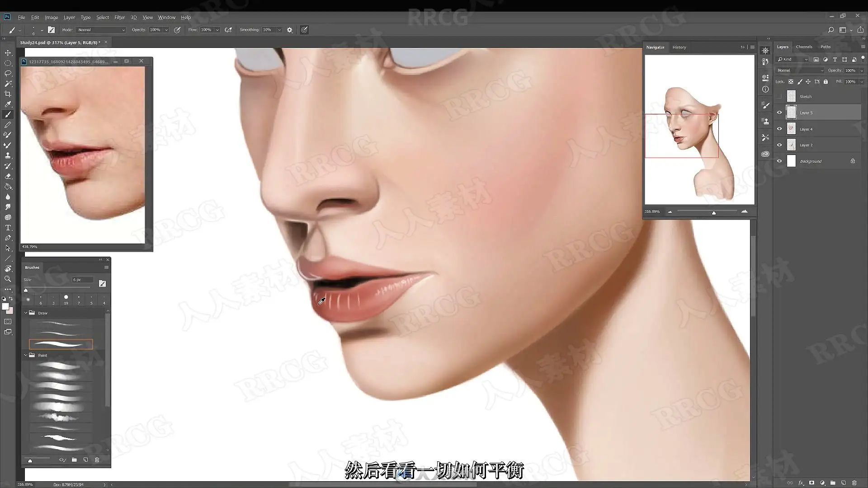The height and width of the screenshot is (488, 868).
Task: Switch to the History tab
Action: click(x=679, y=47)
